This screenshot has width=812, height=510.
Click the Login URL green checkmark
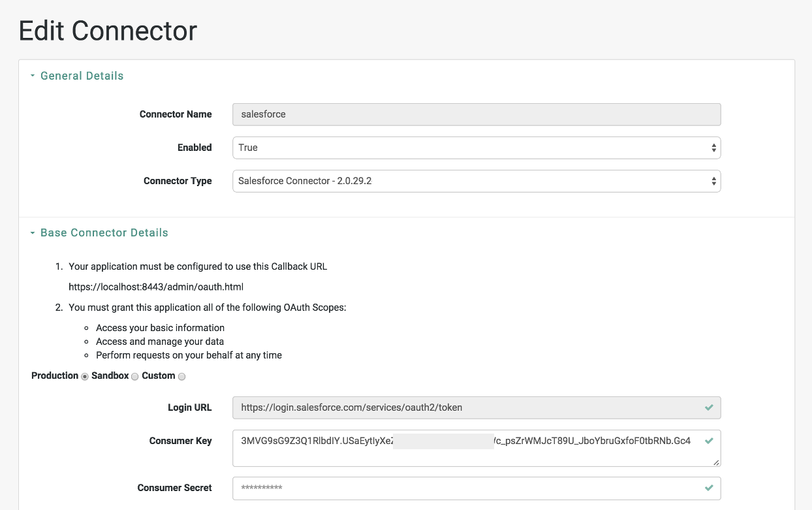click(709, 407)
